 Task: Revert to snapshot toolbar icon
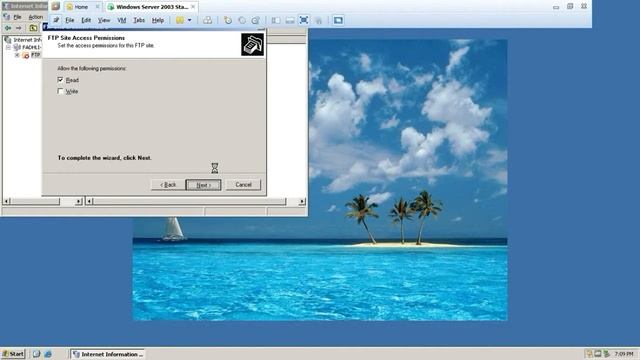click(x=242, y=20)
